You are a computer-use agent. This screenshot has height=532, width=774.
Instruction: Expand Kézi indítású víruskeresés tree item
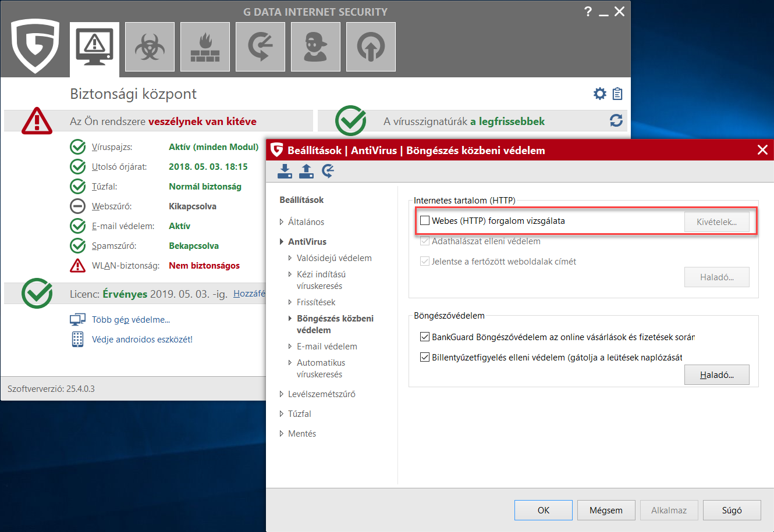click(x=290, y=274)
